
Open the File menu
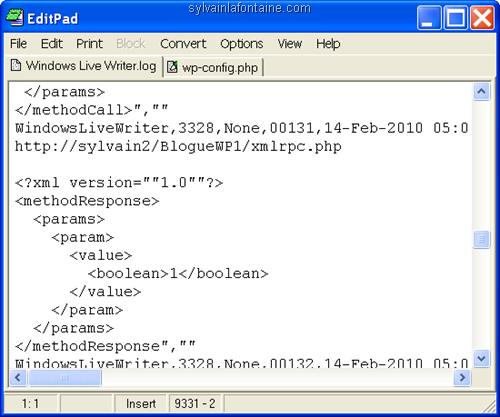(18, 44)
